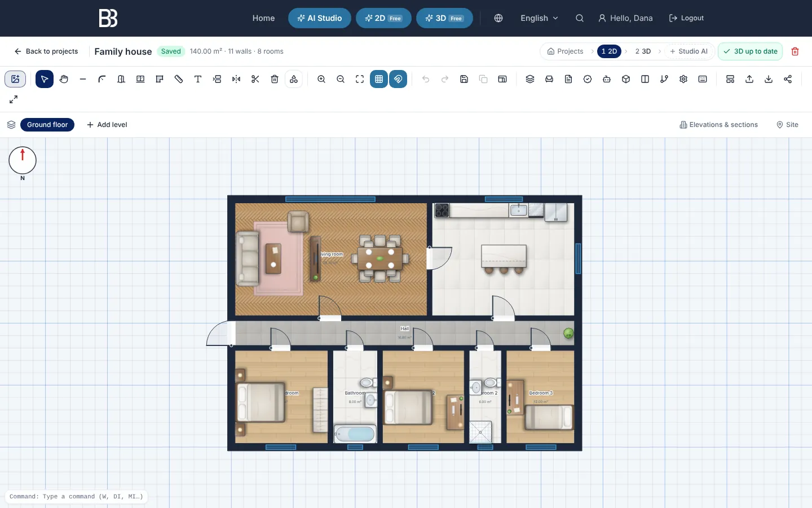
Task: Zoom out of the floor plan
Action: tap(341, 79)
